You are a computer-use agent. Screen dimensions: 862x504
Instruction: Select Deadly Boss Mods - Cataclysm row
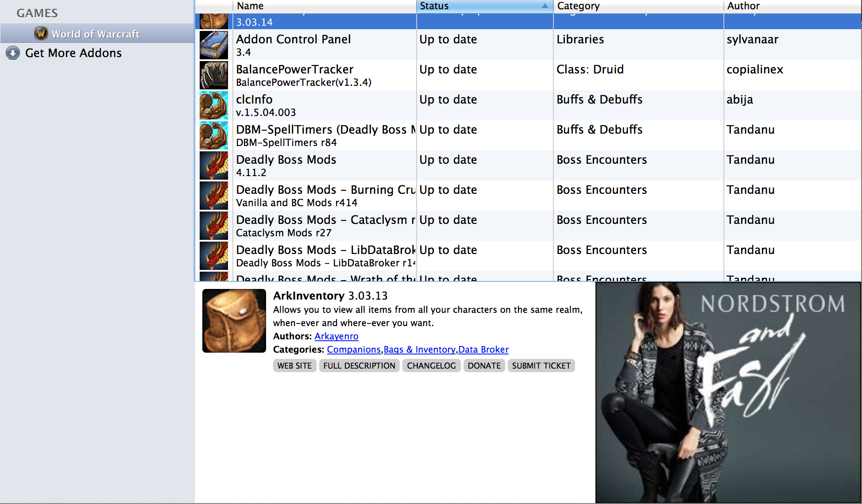pos(528,226)
